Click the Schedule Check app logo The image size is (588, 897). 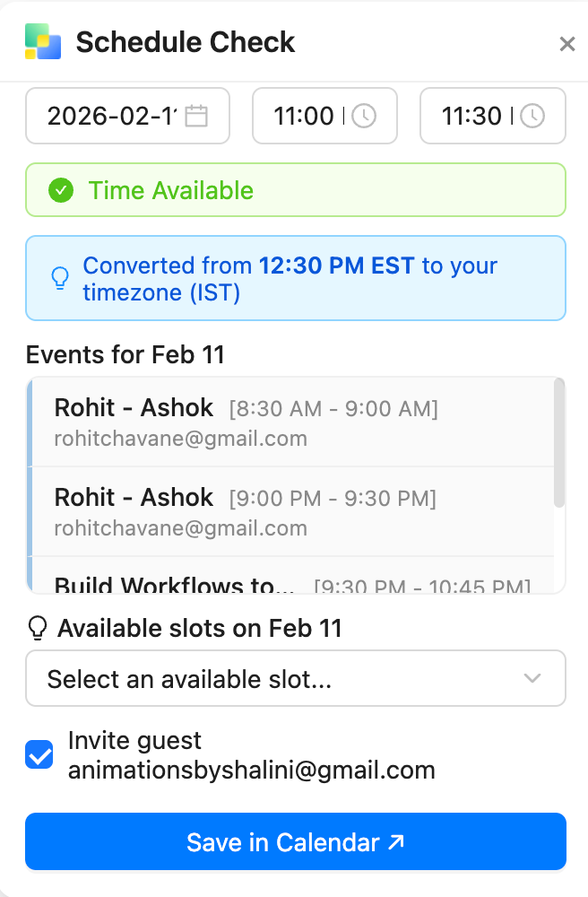click(x=43, y=42)
